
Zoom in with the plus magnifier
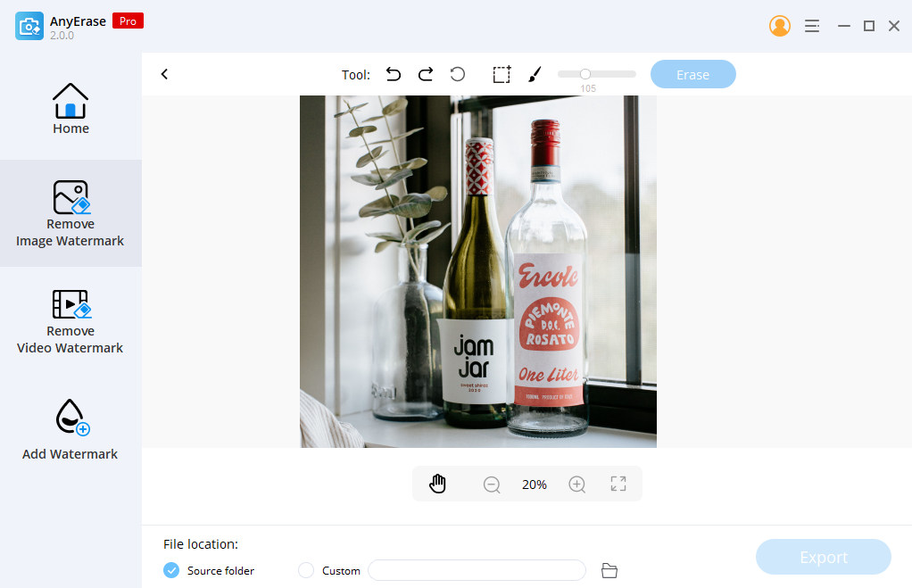tap(577, 484)
